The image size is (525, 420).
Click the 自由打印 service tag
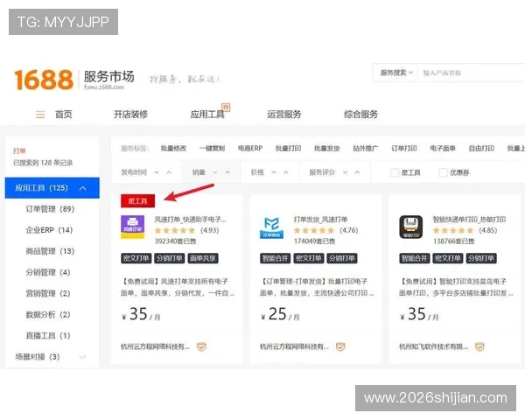pos(481,149)
